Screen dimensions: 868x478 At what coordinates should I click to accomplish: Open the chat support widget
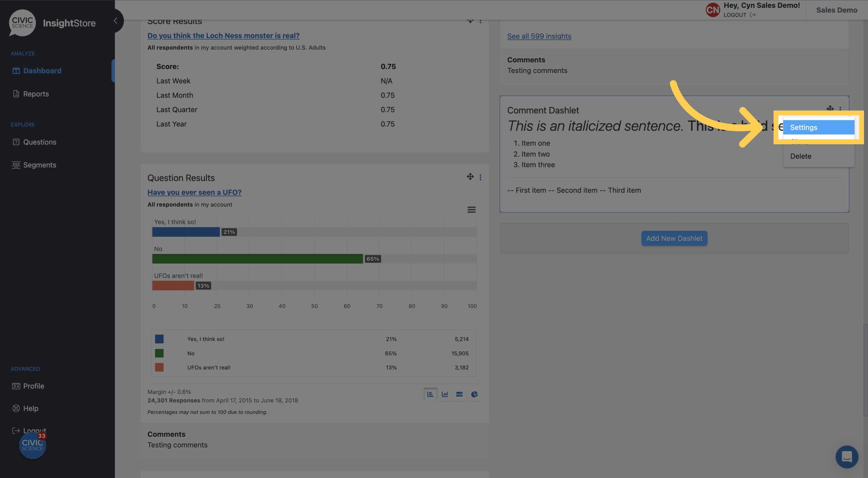click(847, 457)
